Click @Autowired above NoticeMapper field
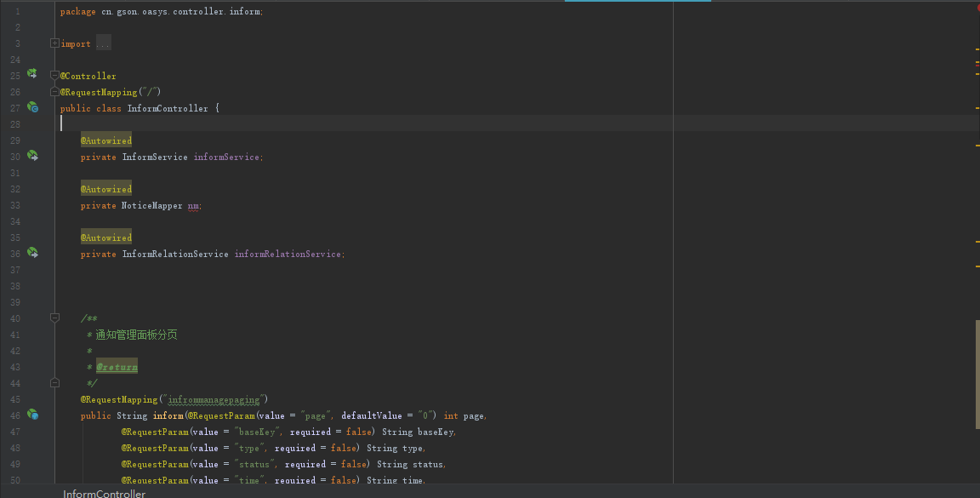 pos(106,189)
